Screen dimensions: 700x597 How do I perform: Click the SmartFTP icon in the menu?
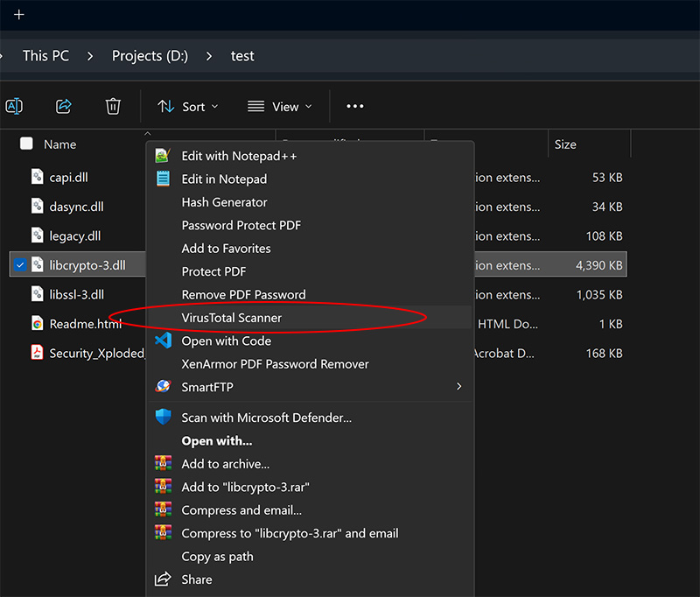pos(163,386)
